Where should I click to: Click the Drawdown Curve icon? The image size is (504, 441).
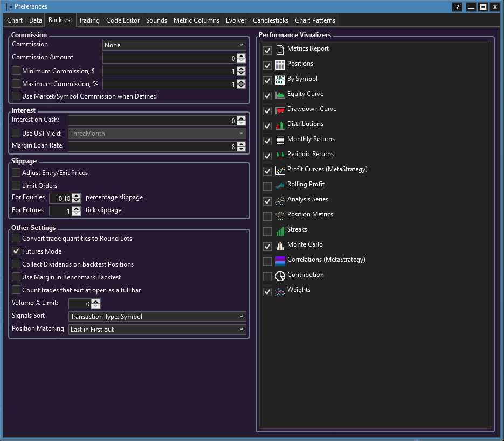click(280, 110)
